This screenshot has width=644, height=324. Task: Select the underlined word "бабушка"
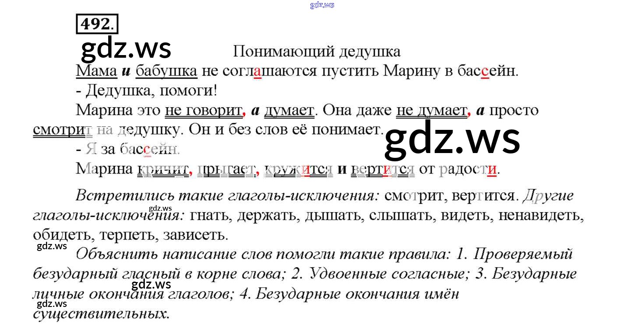coord(166,71)
